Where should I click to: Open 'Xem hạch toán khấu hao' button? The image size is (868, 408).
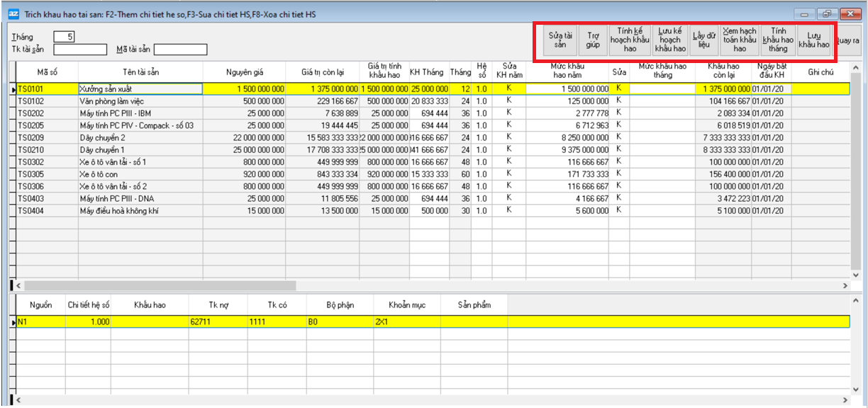[x=740, y=41]
